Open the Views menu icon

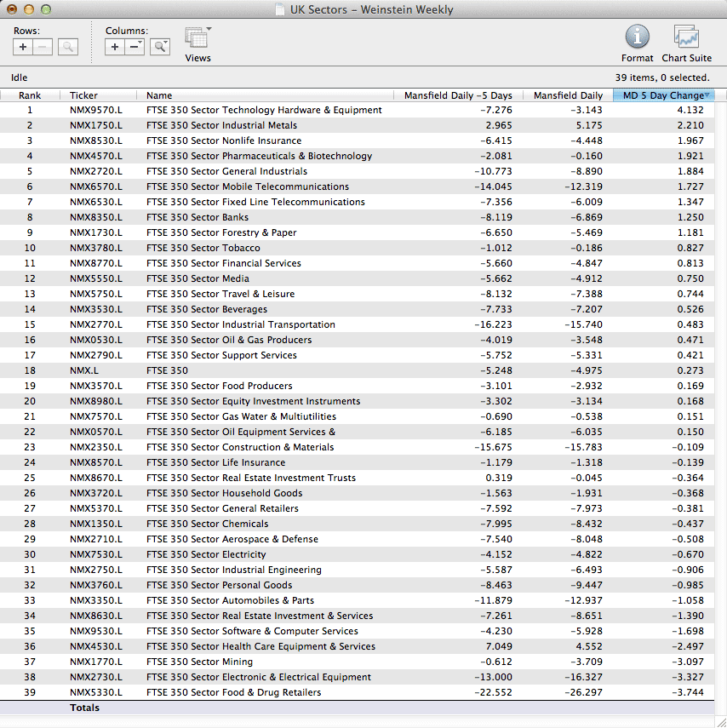[197, 39]
